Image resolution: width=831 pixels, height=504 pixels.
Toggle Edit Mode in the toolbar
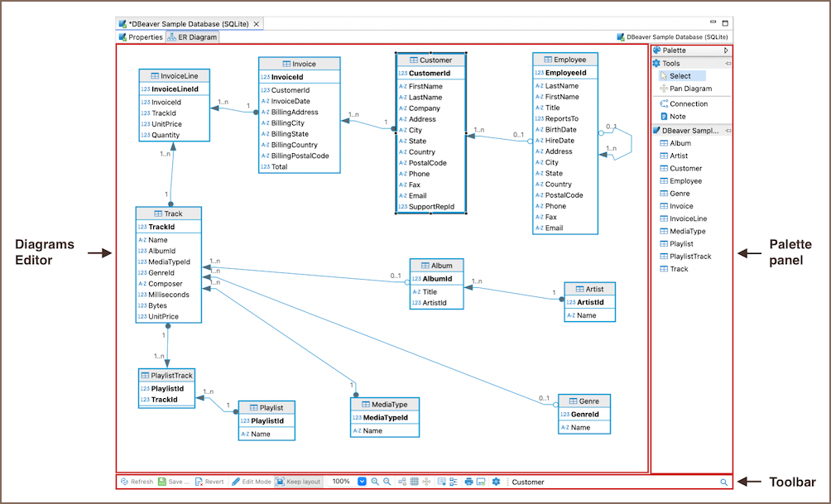pyautogui.click(x=252, y=482)
